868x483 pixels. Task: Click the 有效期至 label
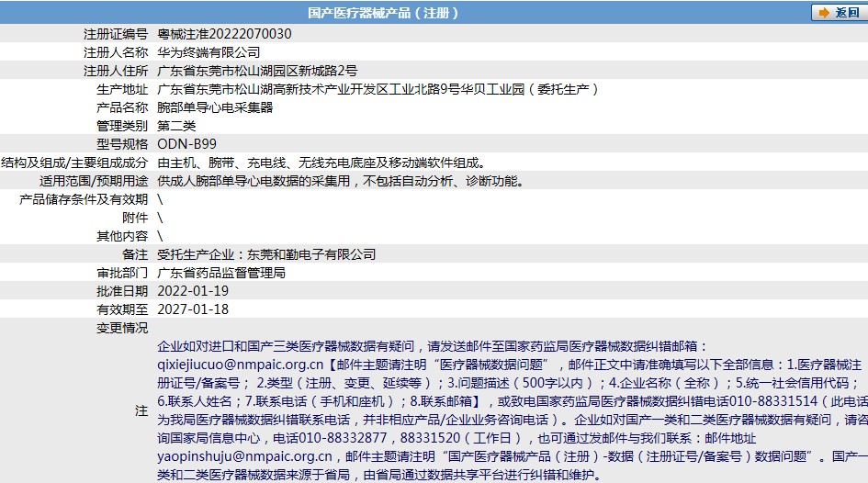click(x=122, y=309)
